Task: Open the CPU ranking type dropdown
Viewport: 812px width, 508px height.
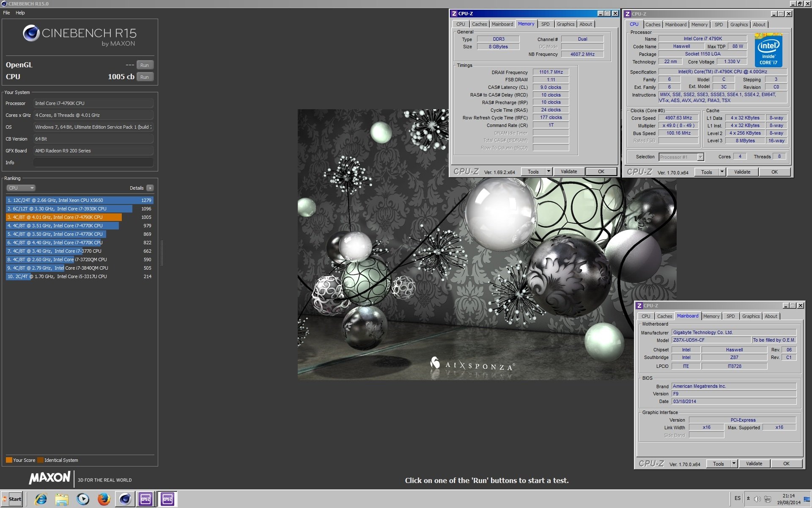Action: click(x=20, y=188)
